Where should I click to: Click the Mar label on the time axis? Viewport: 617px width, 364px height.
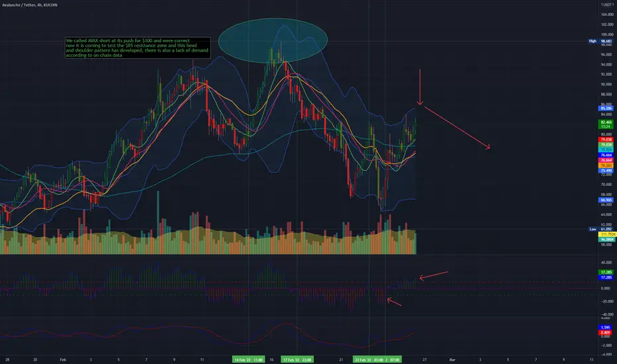452,359
